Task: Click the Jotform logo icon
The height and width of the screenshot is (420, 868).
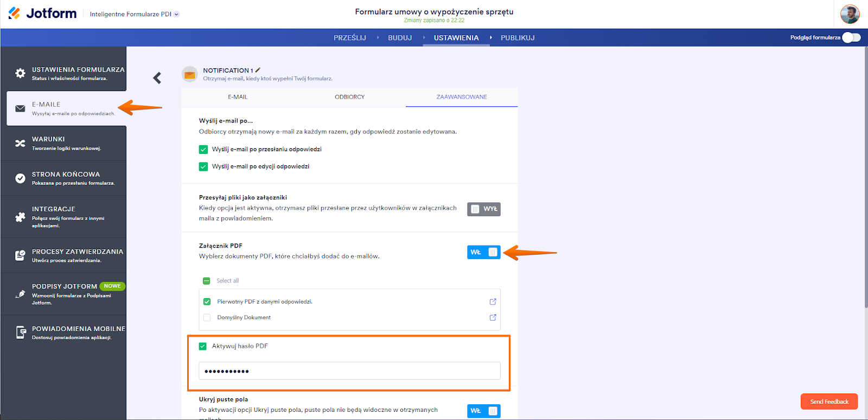Action: (x=15, y=14)
